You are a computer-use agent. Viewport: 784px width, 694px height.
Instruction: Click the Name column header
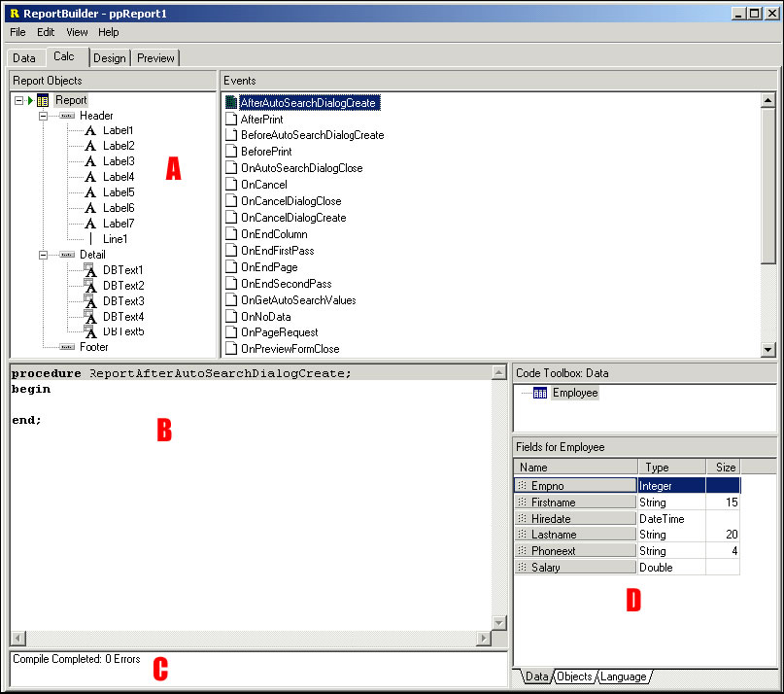(x=575, y=467)
